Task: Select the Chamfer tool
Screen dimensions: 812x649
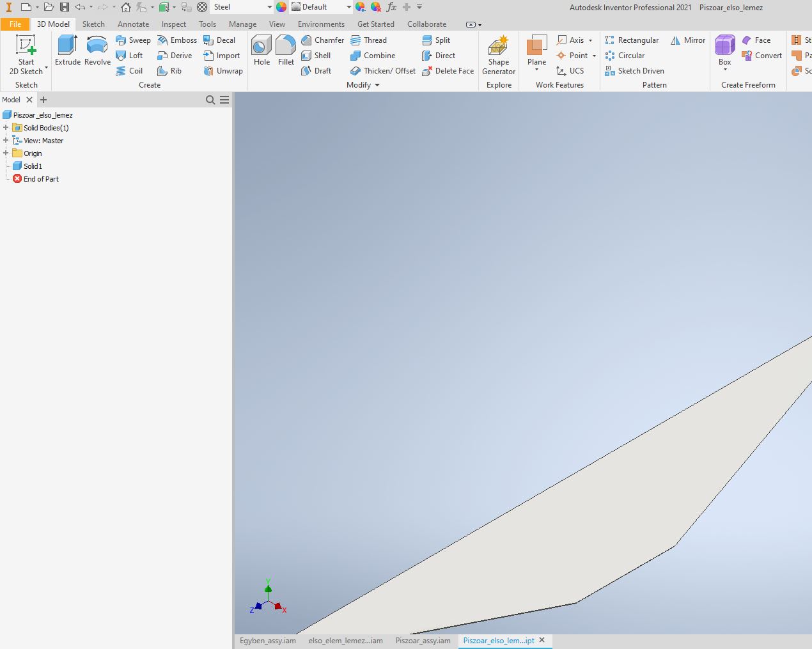Action: coord(323,40)
